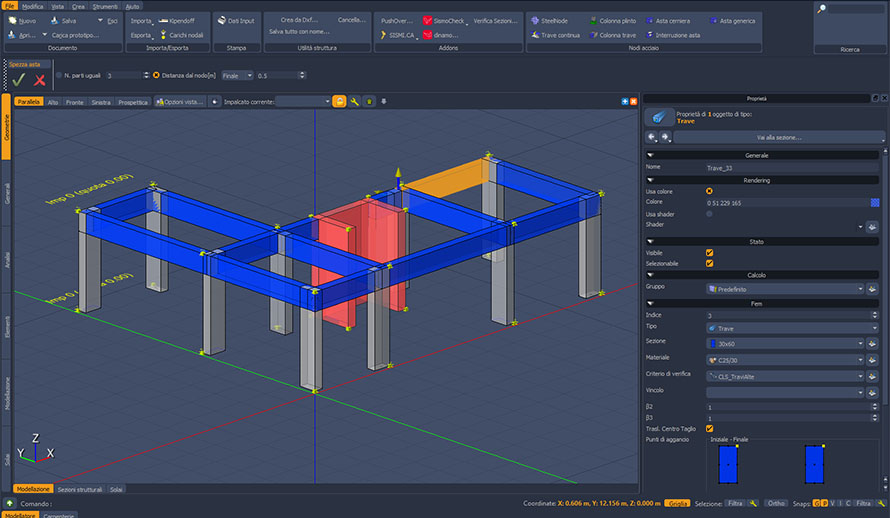890x518 pixels.
Task: Click the orange lock icon in the viewport toolbar
Action: pyautogui.click(x=339, y=102)
